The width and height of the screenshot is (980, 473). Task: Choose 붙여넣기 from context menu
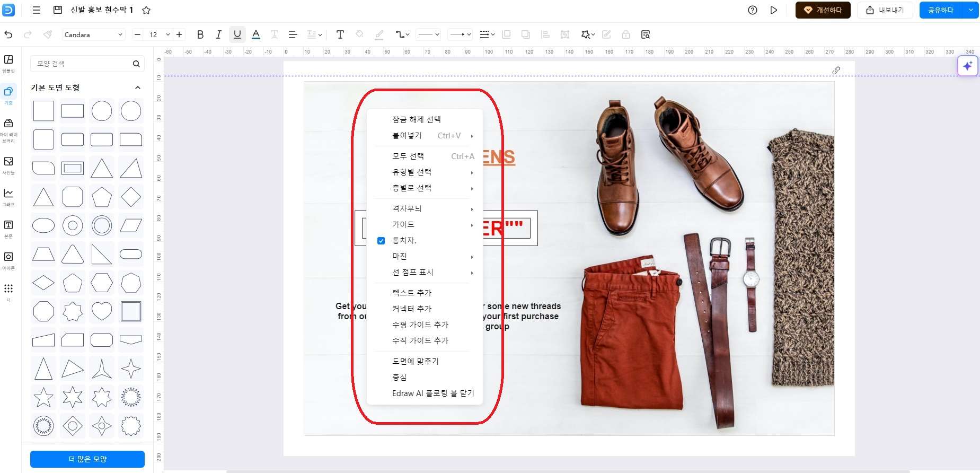point(425,136)
